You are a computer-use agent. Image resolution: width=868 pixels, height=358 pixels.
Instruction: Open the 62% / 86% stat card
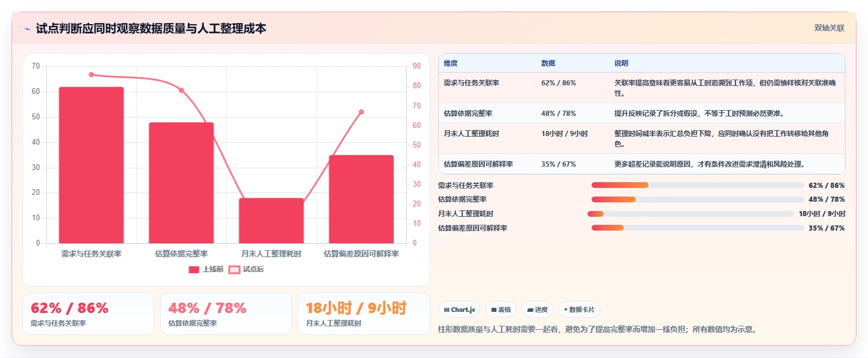tap(88, 314)
